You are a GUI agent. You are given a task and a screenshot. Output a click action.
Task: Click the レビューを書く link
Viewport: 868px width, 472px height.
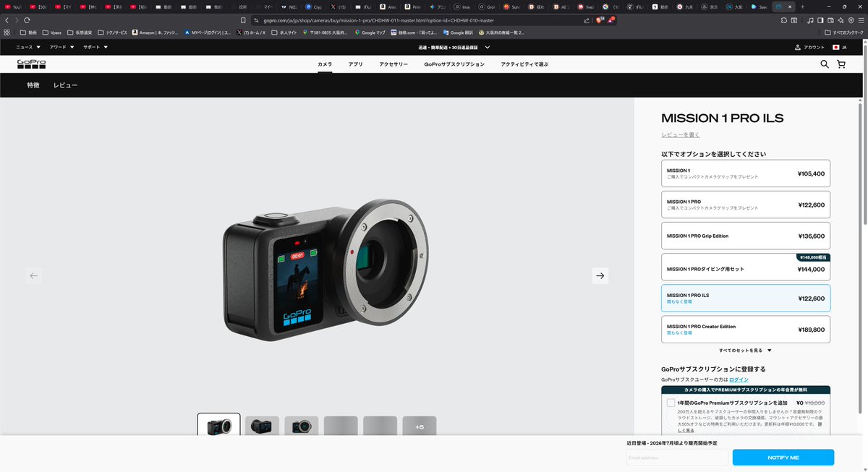pyautogui.click(x=681, y=135)
